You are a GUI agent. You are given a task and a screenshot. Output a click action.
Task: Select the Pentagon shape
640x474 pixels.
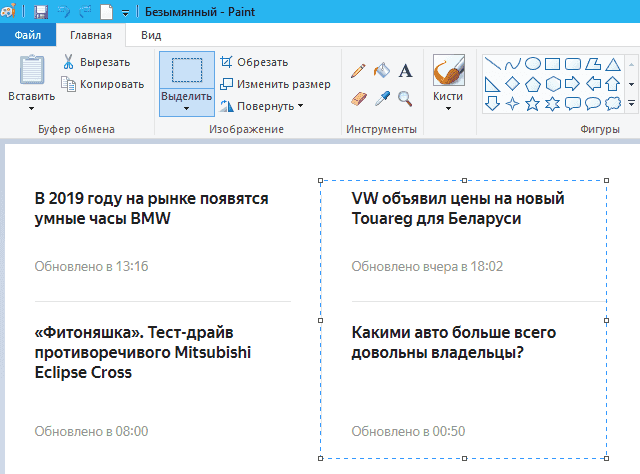tap(533, 84)
